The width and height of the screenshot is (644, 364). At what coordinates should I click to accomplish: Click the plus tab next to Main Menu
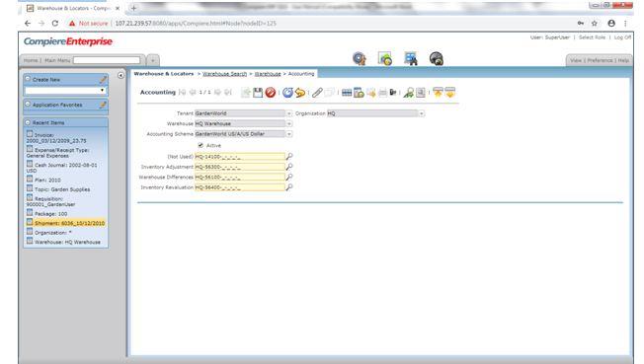pos(153,60)
